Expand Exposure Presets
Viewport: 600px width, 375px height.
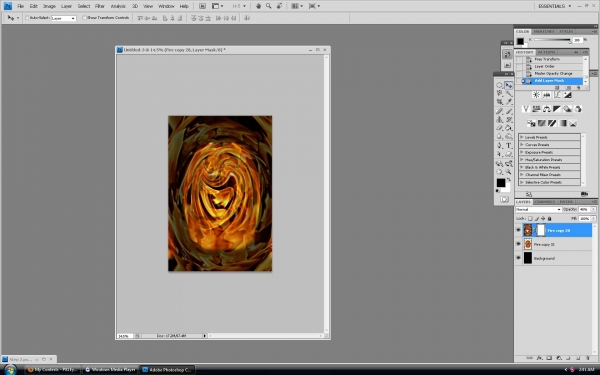pos(521,152)
